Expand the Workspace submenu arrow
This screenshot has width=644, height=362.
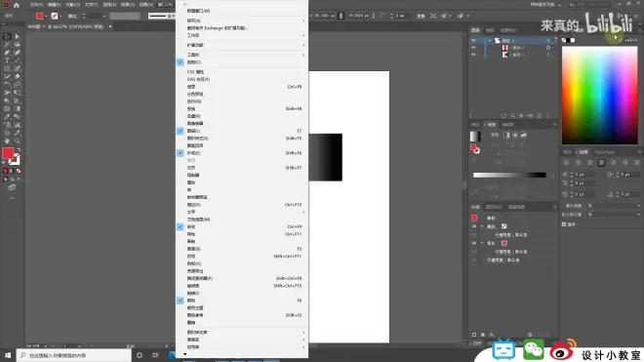pyautogui.click(x=303, y=36)
